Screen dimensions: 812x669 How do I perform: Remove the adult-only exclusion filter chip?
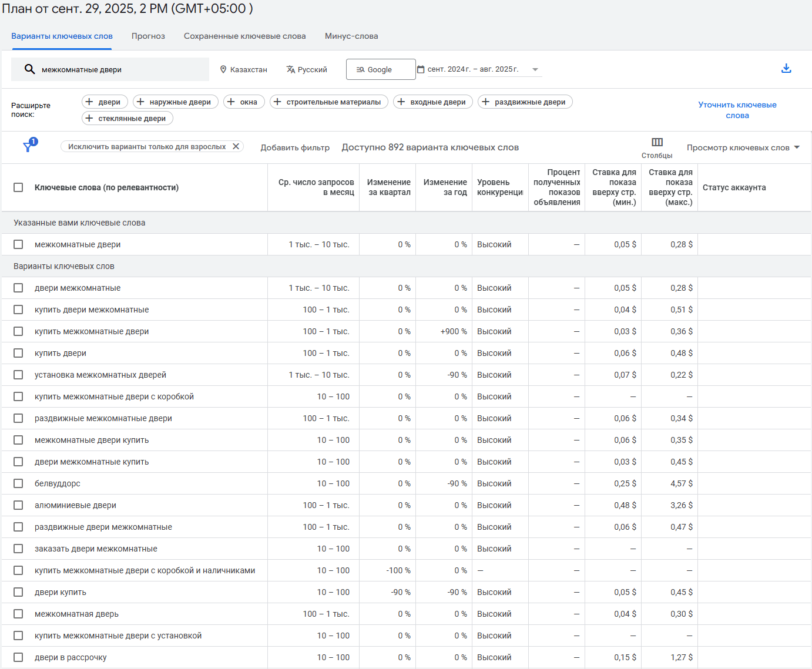tap(236, 146)
